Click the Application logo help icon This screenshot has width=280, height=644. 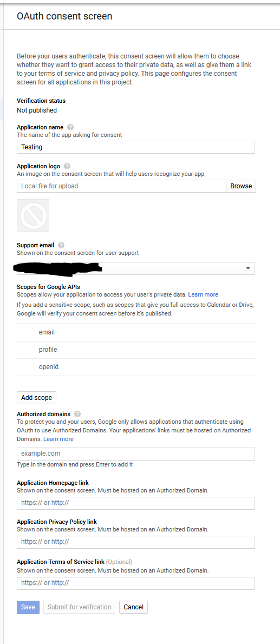tap(67, 166)
